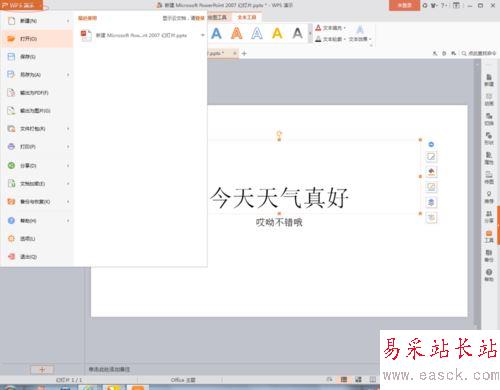
Task: Click the 未登录 login button in title bar
Action: click(404, 5)
